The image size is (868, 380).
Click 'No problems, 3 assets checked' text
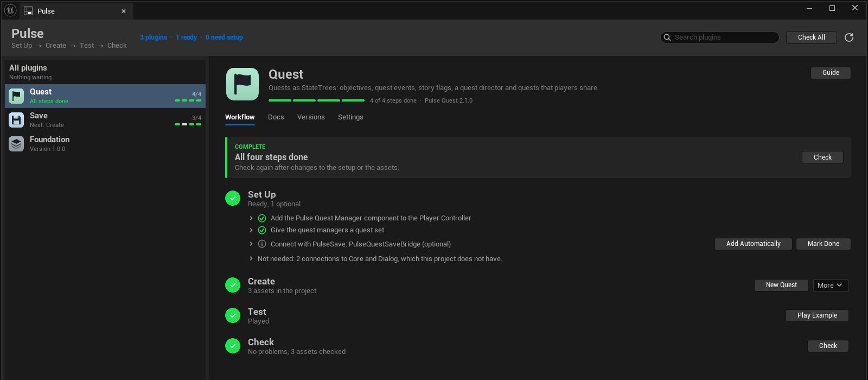(x=297, y=352)
